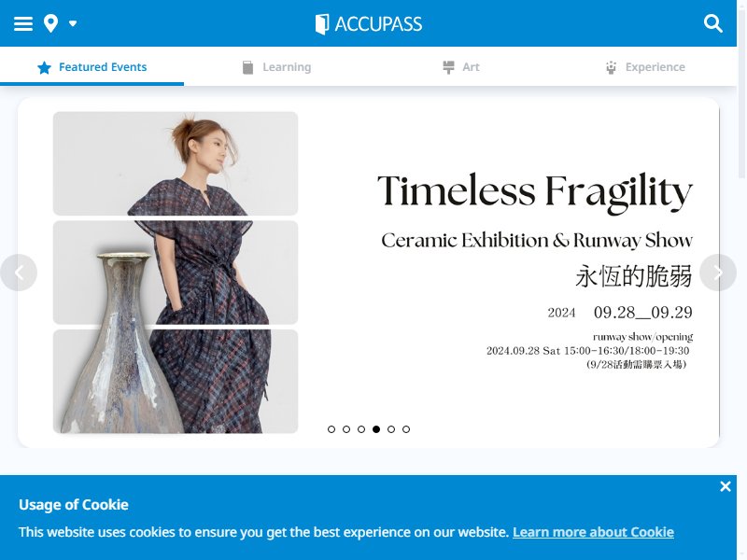Image resolution: width=747 pixels, height=560 pixels.
Task: Select the Featured Events tab
Action: (92, 67)
